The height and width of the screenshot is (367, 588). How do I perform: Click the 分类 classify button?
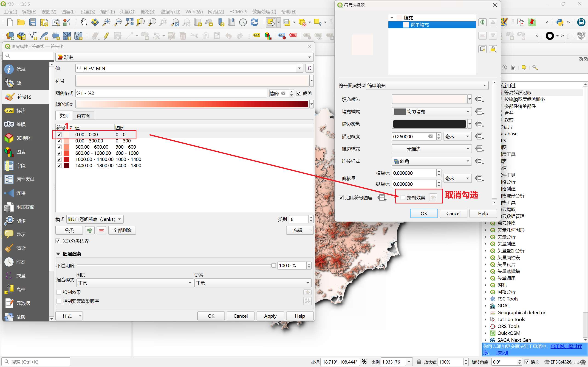click(69, 230)
